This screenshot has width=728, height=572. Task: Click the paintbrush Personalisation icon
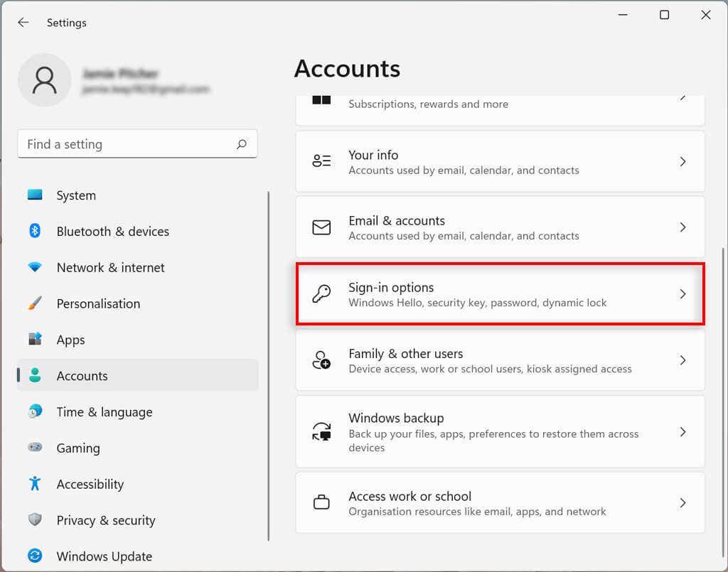(35, 303)
